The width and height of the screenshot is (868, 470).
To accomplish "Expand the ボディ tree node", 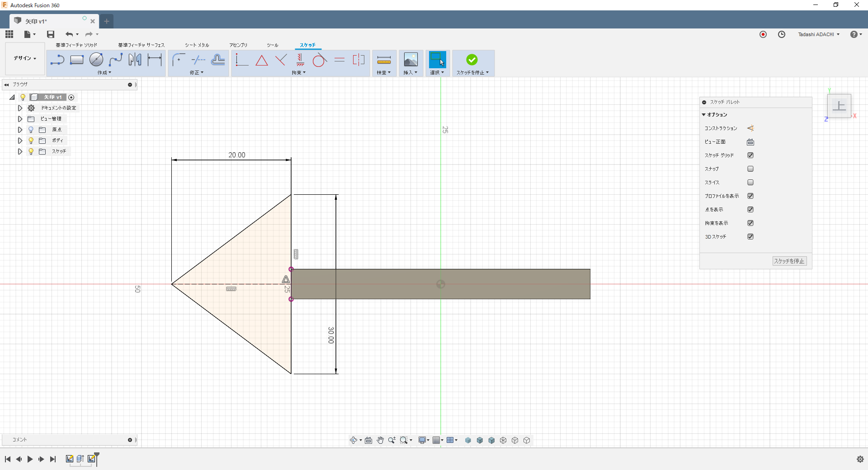I will click(20, 141).
